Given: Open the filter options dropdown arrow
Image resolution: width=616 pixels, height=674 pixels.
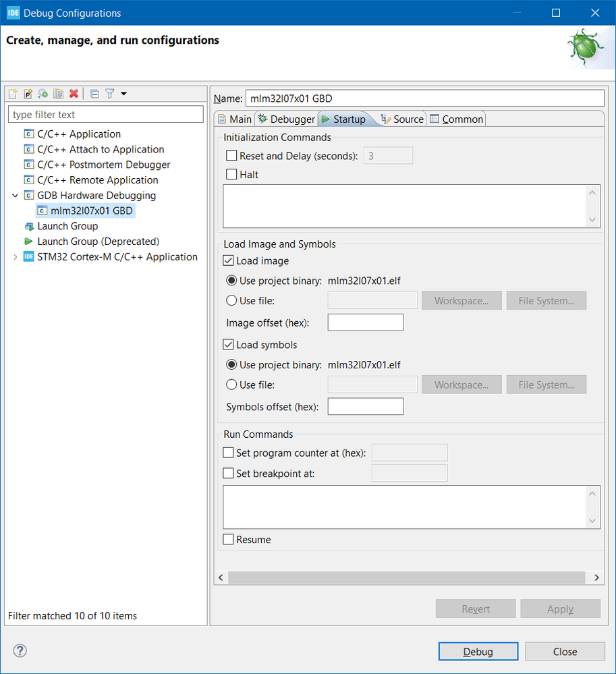Looking at the screenshot, I should [x=123, y=93].
